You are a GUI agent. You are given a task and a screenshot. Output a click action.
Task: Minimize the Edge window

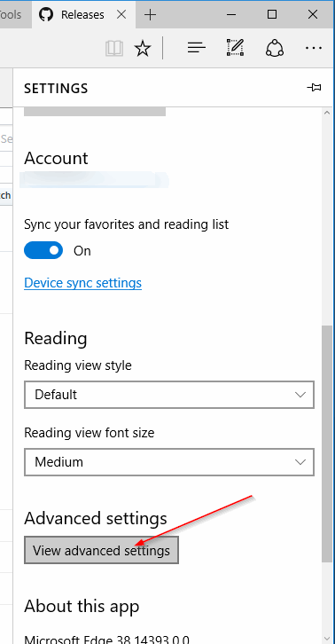point(231,15)
